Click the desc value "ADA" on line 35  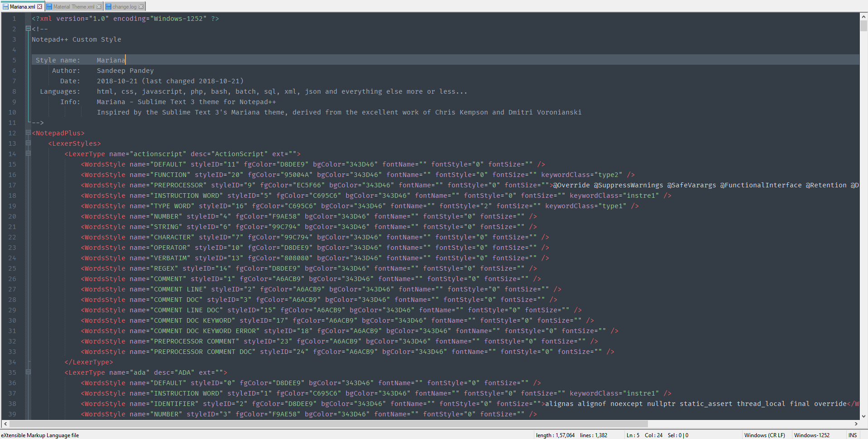click(185, 372)
